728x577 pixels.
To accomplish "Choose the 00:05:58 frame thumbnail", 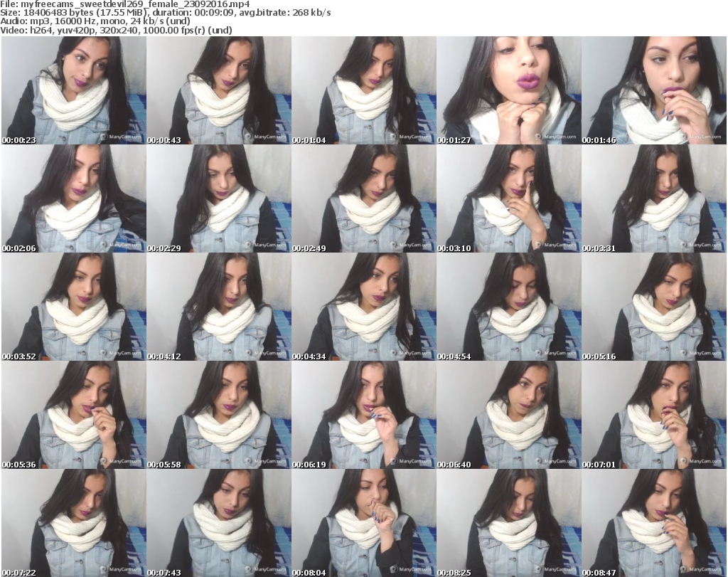I will tap(219, 415).
